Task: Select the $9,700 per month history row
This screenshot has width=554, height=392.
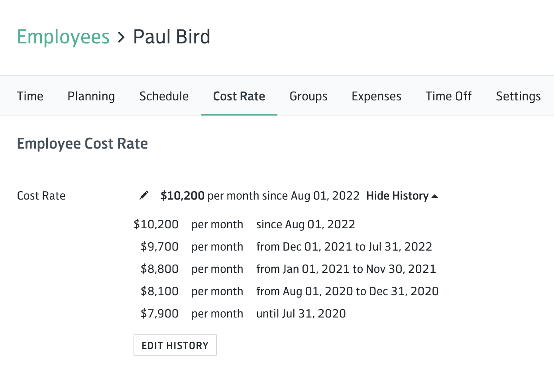Action: [286, 247]
